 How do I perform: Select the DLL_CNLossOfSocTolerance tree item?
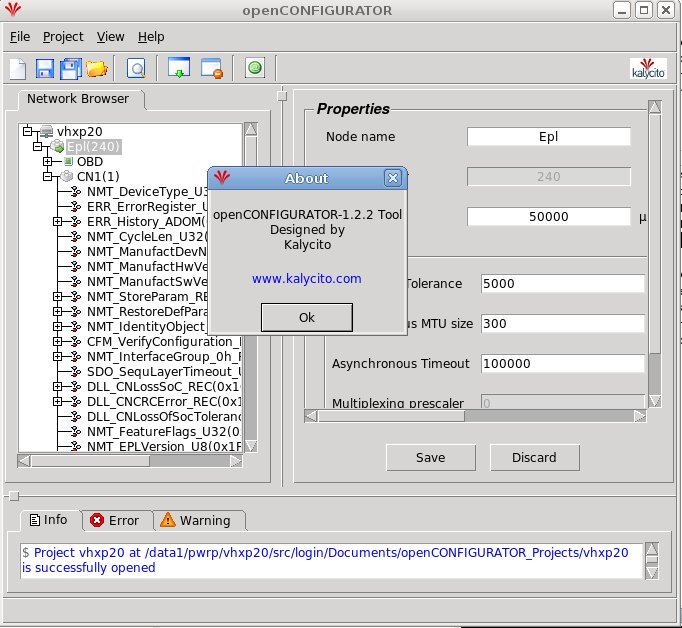pyautogui.click(x=164, y=417)
